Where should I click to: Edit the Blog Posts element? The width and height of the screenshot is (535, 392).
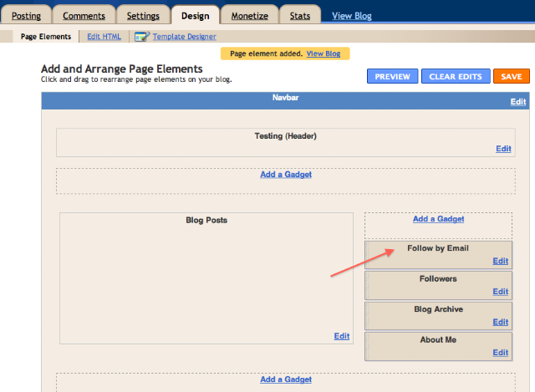[x=342, y=336]
